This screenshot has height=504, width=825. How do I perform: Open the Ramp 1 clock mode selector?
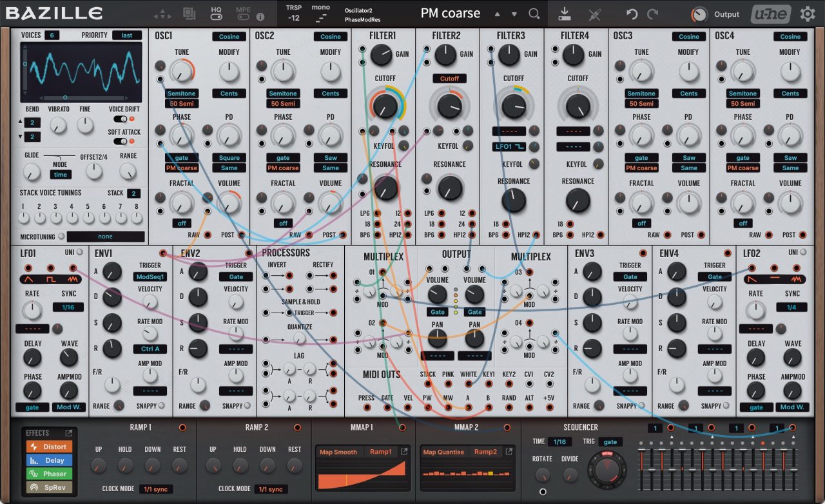click(x=155, y=489)
